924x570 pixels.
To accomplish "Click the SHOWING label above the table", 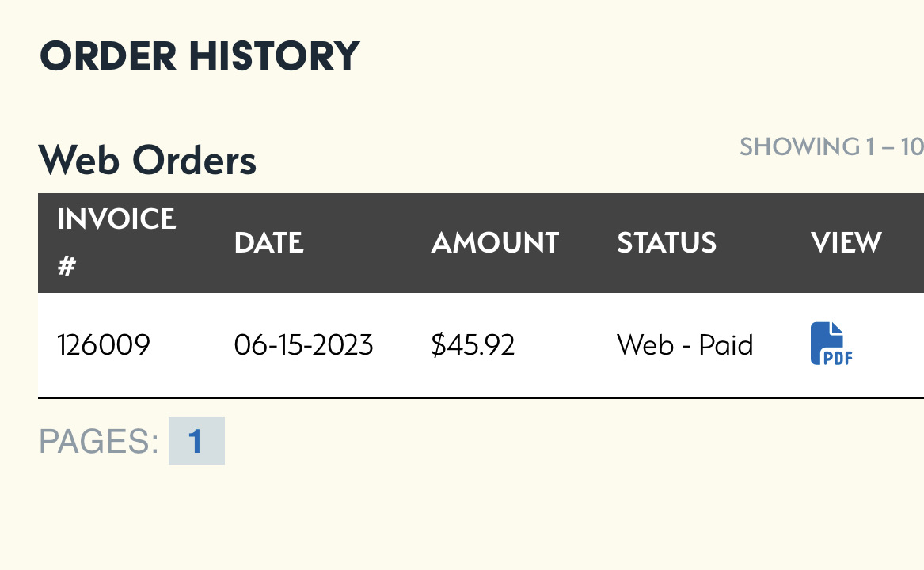I will point(799,147).
